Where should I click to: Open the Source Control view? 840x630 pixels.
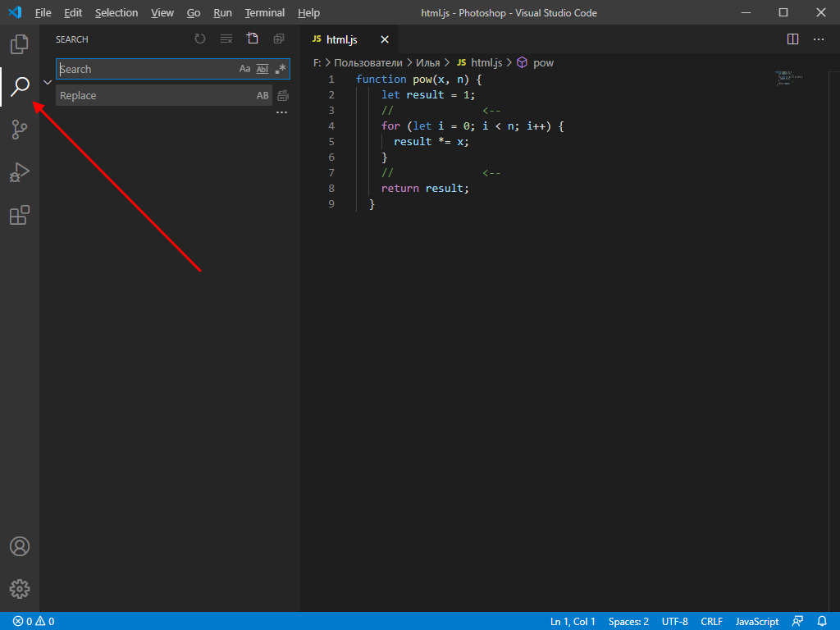tap(19, 130)
